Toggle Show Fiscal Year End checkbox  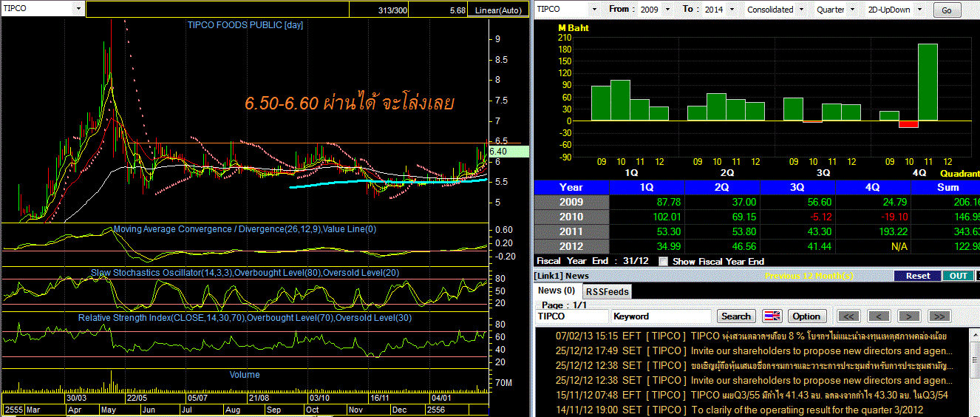[663, 261]
